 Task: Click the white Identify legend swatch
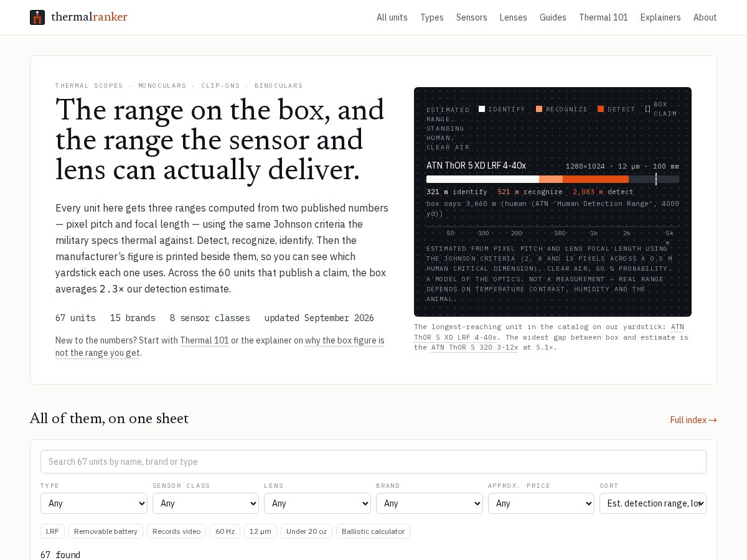tap(482, 109)
